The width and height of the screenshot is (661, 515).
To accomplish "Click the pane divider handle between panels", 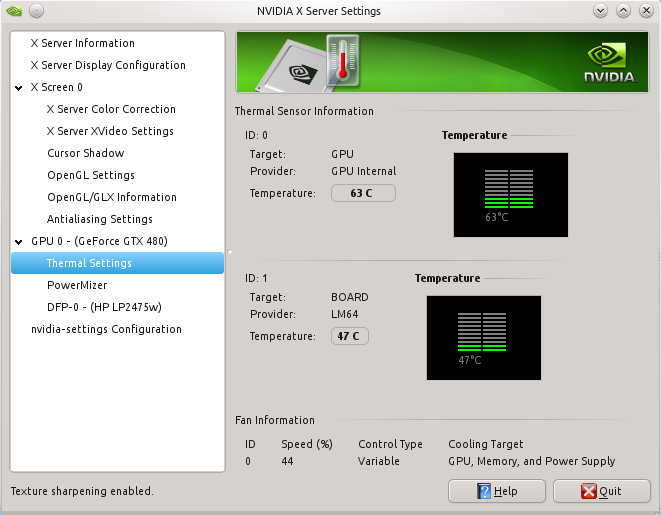I will 230,252.
